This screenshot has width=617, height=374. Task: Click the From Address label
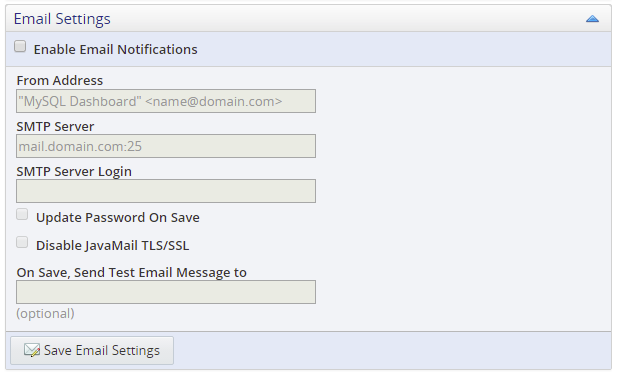click(60, 81)
